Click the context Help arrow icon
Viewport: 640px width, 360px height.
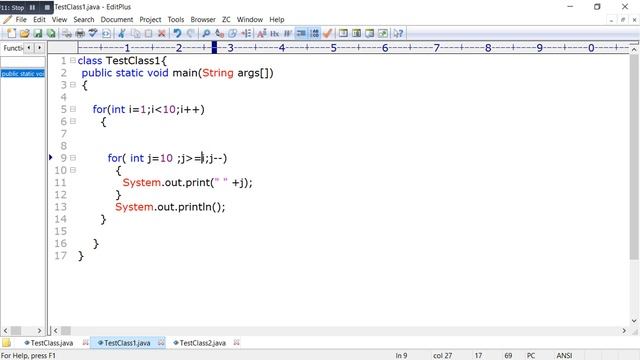(x=398, y=33)
